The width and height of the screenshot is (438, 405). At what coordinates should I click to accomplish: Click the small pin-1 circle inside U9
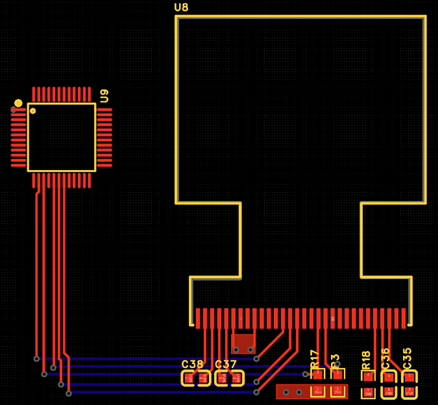[33, 111]
